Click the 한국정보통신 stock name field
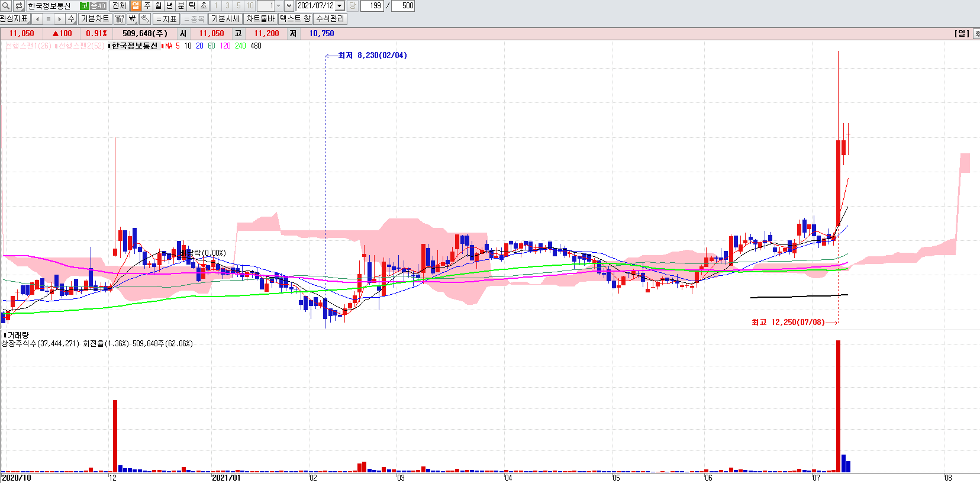 (52, 6)
